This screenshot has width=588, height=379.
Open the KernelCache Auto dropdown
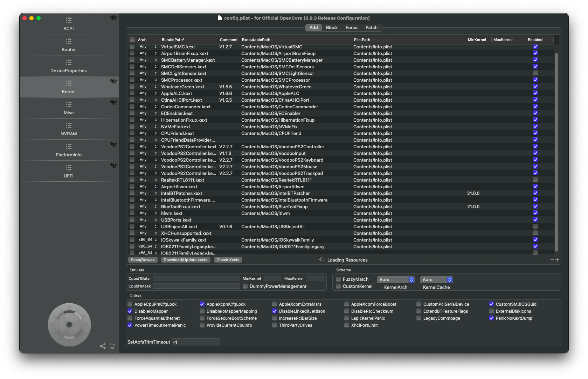point(436,280)
